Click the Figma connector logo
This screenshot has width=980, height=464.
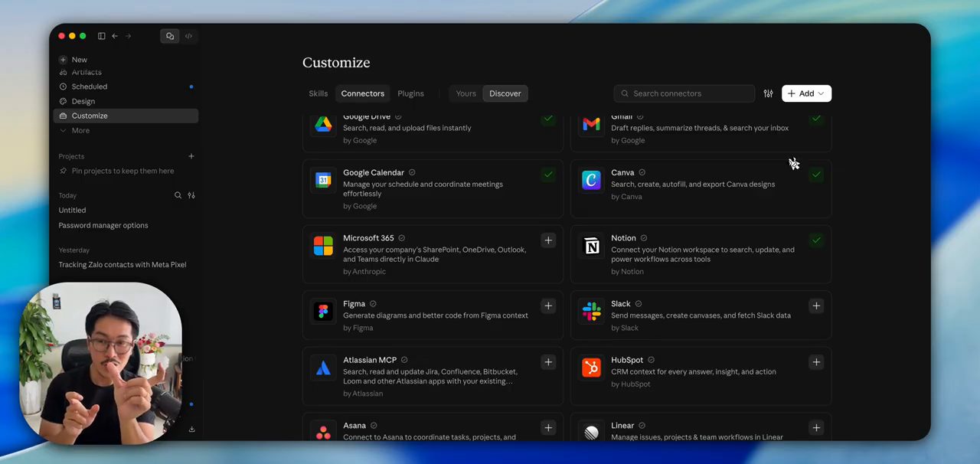[x=323, y=312]
